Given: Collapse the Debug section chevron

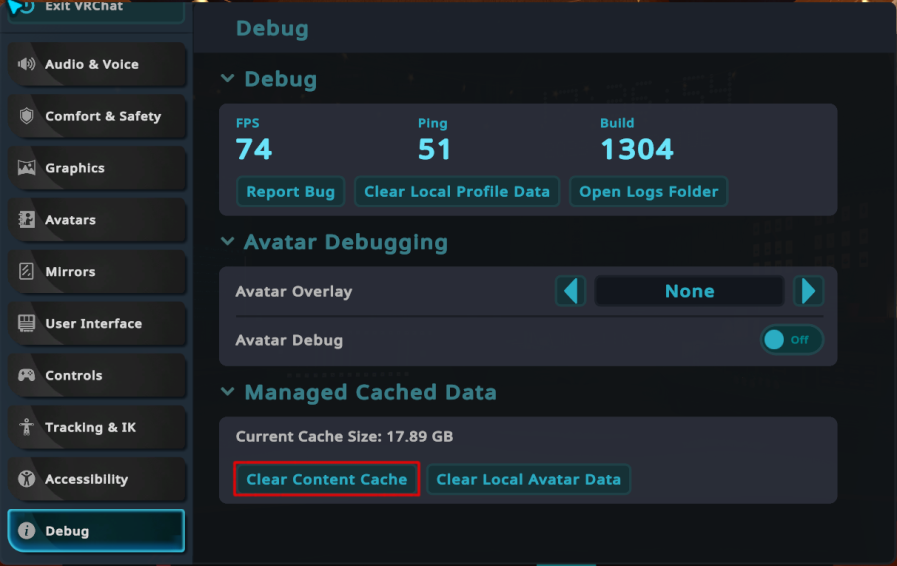Looking at the screenshot, I should 228,79.
